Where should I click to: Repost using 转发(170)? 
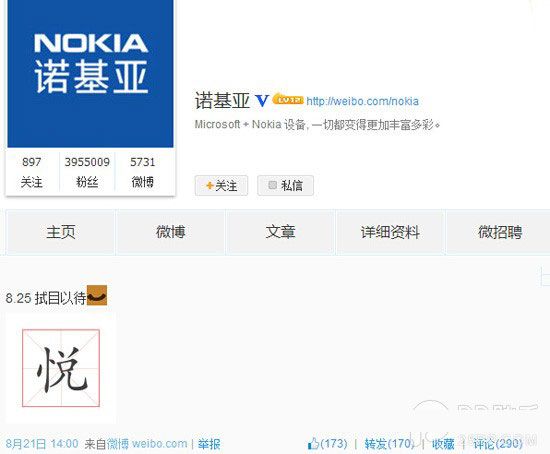coord(389,444)
